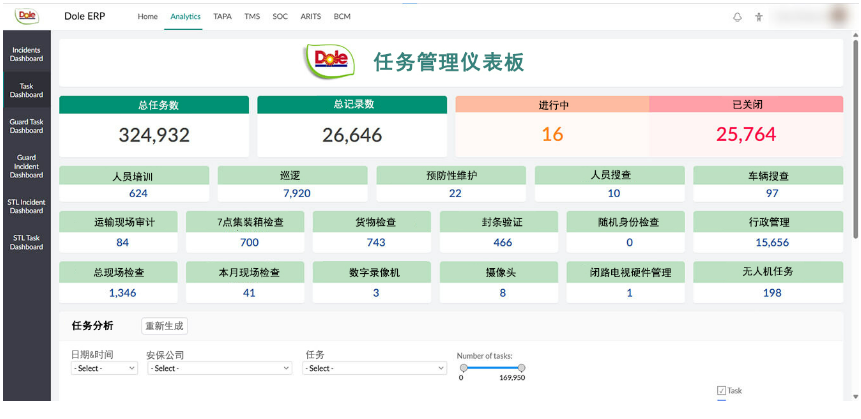Click the 7点集装箱检查 value 700
Image resolution: width=861 pixels, height=419 pixels.
coord(249,242)
